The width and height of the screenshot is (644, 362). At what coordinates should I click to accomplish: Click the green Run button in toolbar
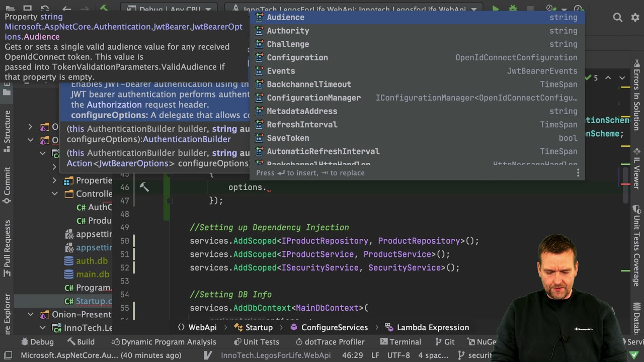[496, 9]
